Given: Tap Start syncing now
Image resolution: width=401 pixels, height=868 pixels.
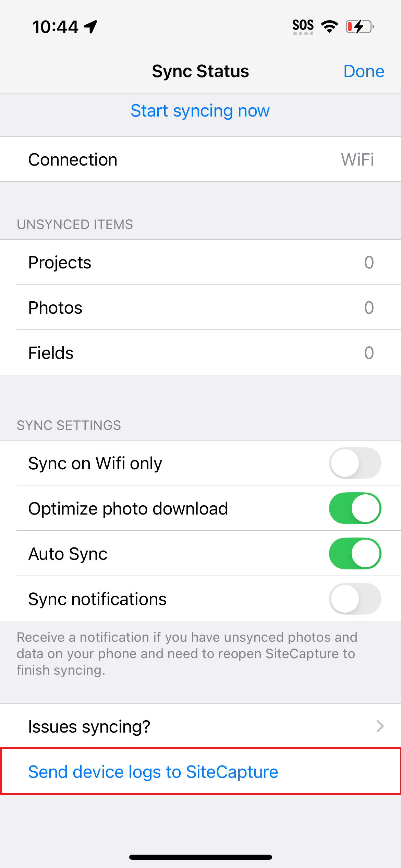Looking at the screenshot, I should (x=200, y=111).
